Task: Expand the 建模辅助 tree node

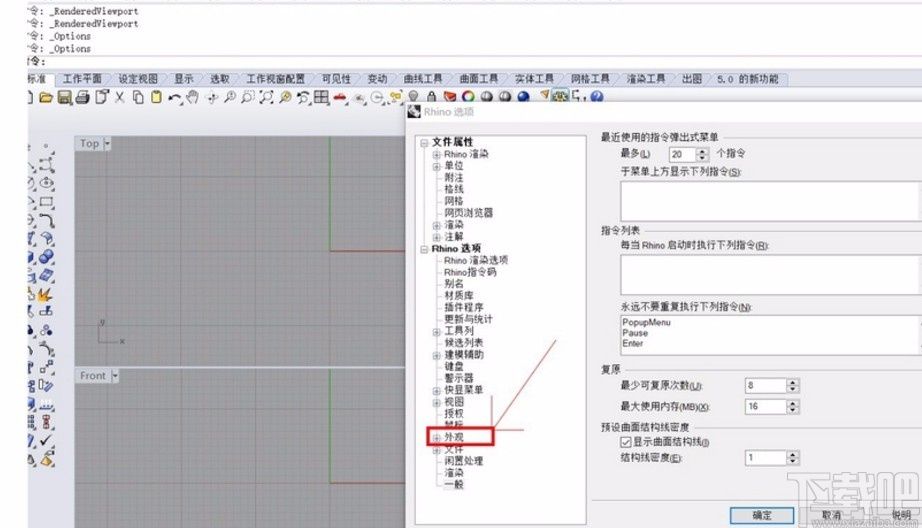Action: (436, 355)
